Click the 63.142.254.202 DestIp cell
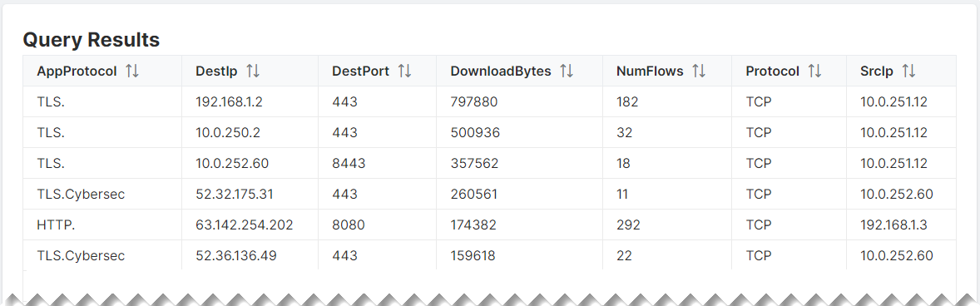The height and width of the screenshot is (306, 980). click(250, 225)
